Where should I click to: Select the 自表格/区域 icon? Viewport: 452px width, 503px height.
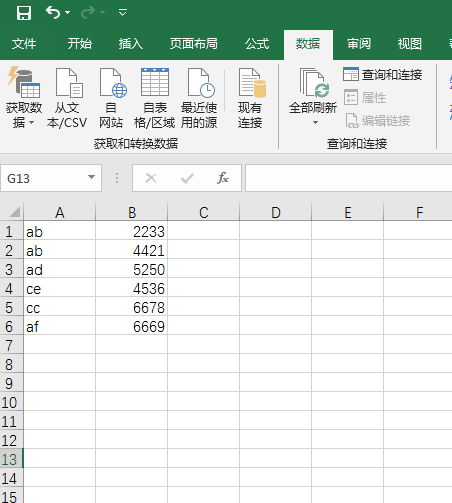click(155, 82)
